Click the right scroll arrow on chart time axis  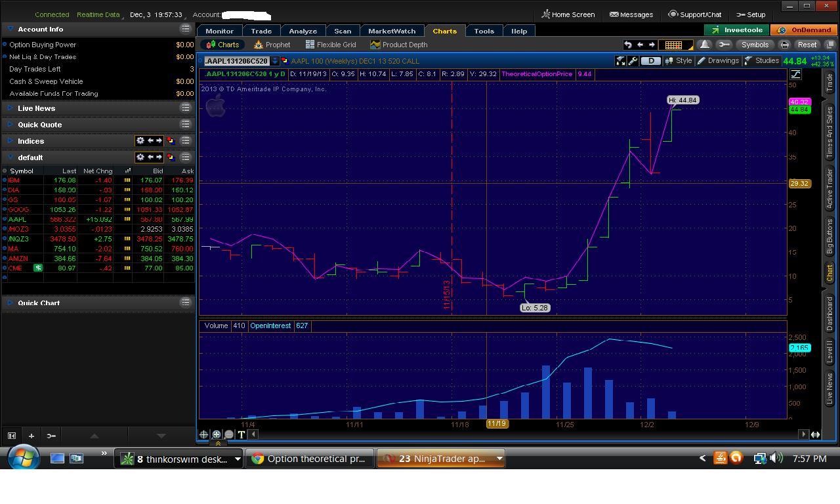tap(803, 434)
